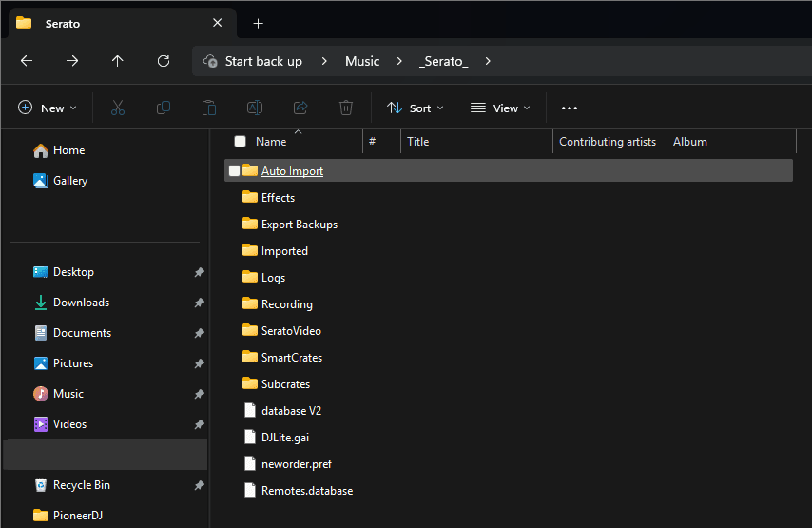Expand chevron after Music breadcrumb

[x=399, y=61]
